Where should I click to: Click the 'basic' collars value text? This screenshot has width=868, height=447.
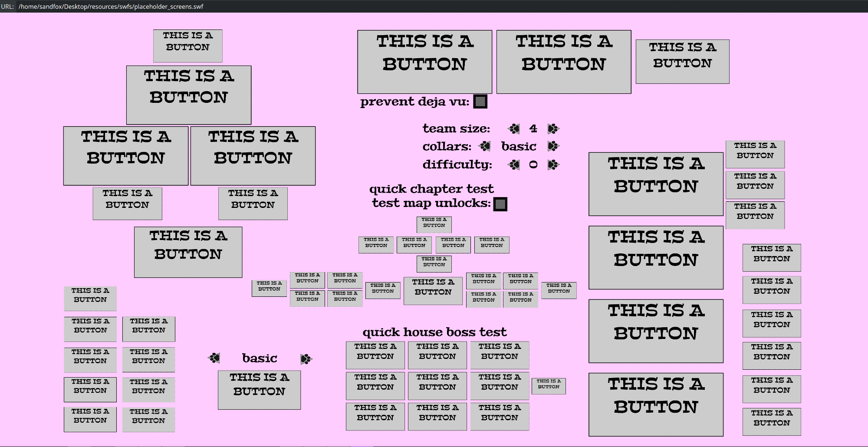(x=519, y=147)
